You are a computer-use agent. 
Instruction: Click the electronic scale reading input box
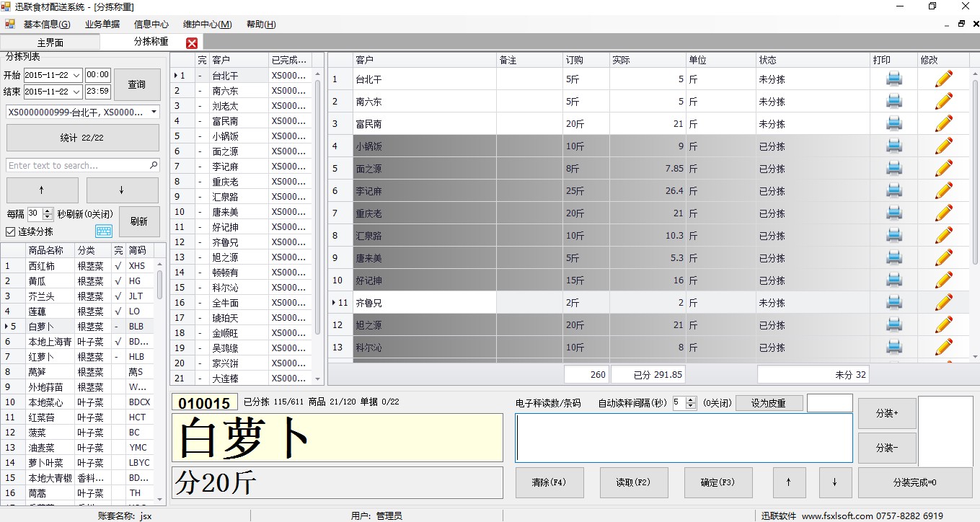coord(684,438)
